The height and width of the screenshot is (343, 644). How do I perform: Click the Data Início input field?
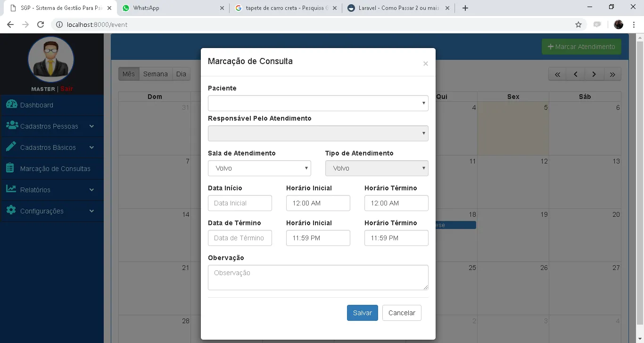tap(239, 203)
